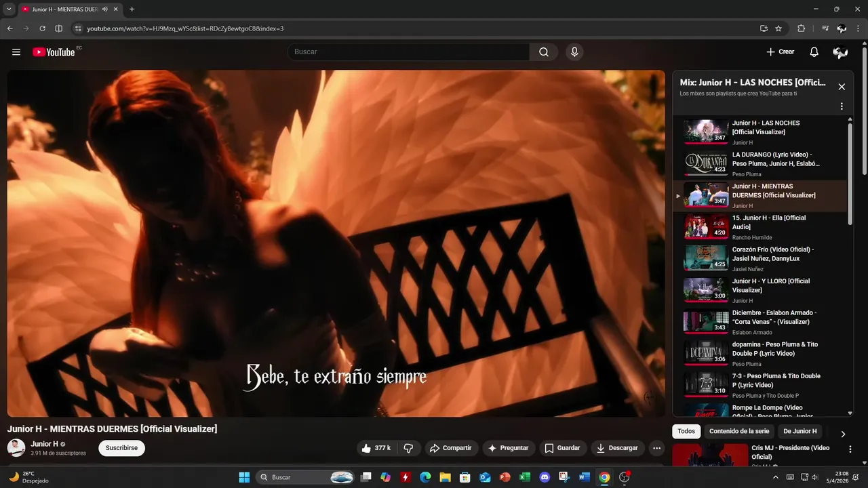Play 7-3 - Peso Pluma lyric video
This screenshot has width=868, height=488.
(760, 385)
